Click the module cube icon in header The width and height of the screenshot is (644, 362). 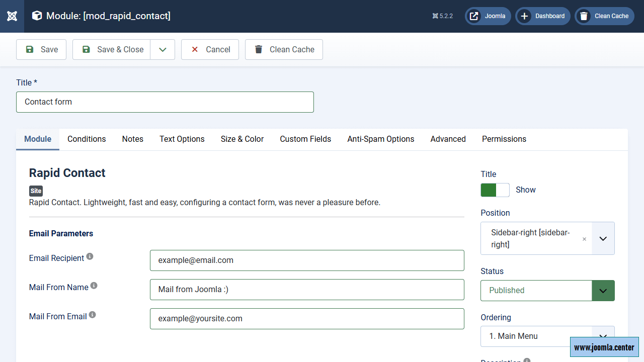[37, 16]
